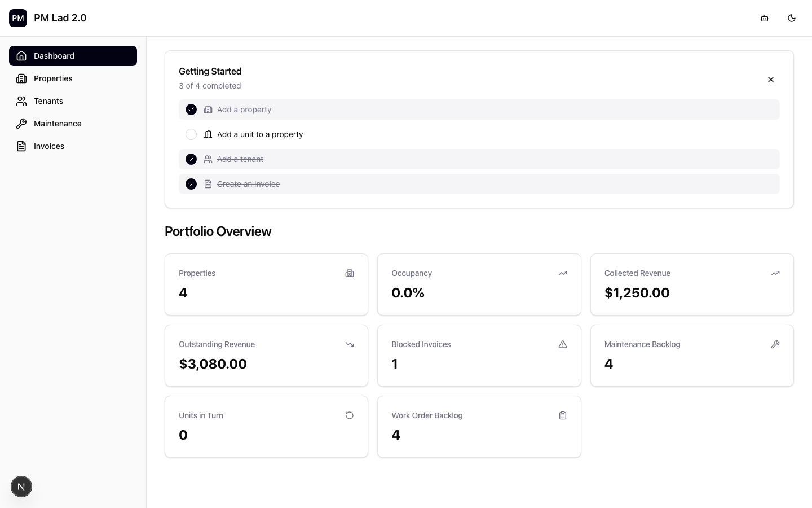Screen dimensions: 812x508
Task: Click the Blocked Invoices label
Action: pyautogui.click(x=421, y=344)
